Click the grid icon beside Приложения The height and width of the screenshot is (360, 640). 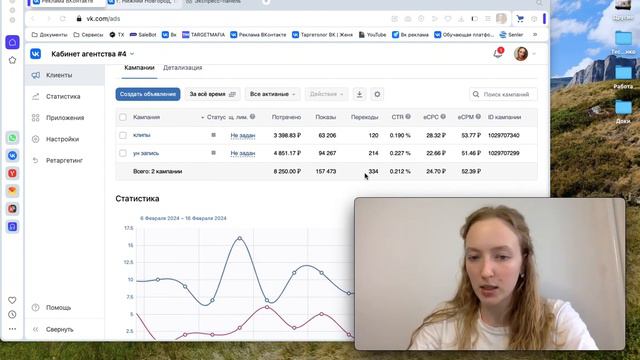[x=36, y=118]
